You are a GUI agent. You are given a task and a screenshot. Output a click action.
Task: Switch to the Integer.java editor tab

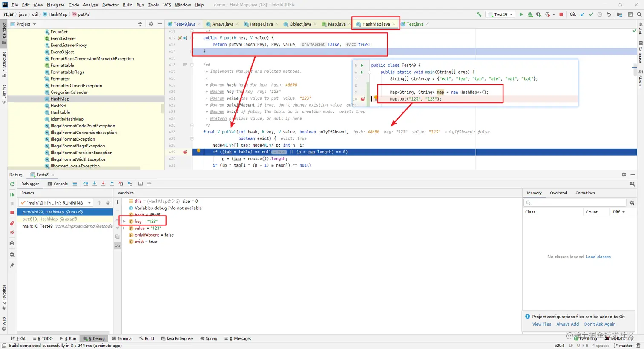pos(262,24)
